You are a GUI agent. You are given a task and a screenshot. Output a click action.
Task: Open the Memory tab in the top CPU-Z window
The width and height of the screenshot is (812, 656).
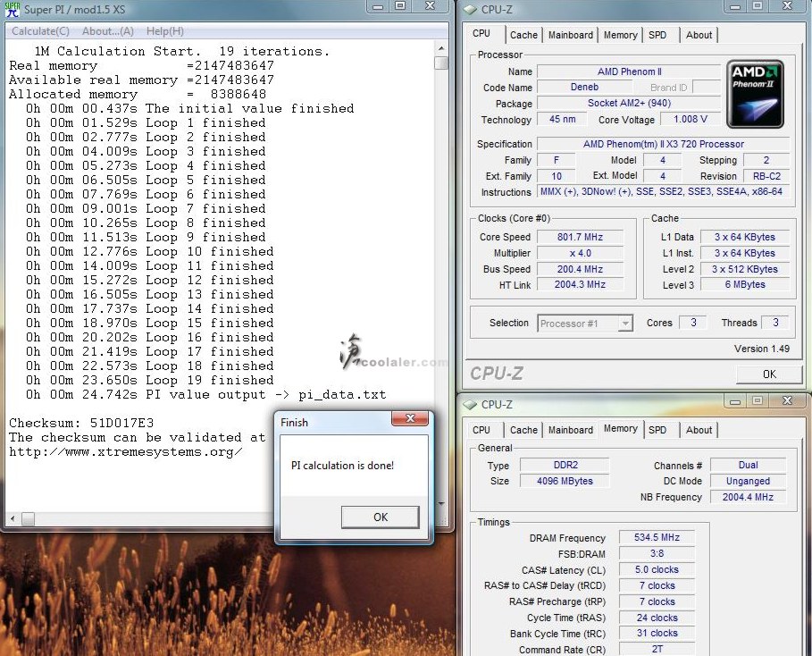620,35
